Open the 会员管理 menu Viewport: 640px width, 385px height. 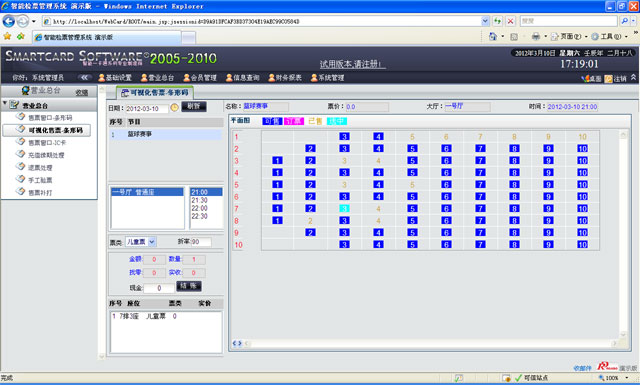coord(200,78)
